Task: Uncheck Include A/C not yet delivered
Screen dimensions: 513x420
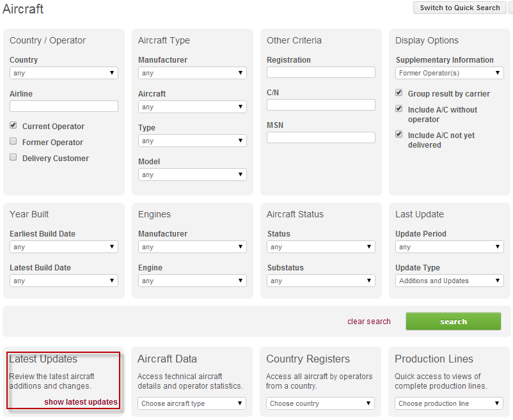Action: (399, 135)
